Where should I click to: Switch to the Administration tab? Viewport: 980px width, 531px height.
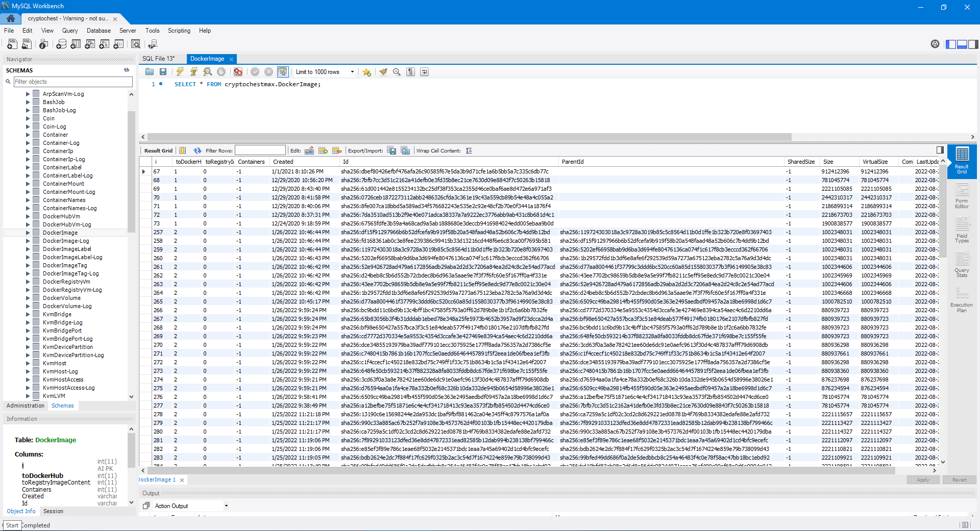[x=26, y=406]
